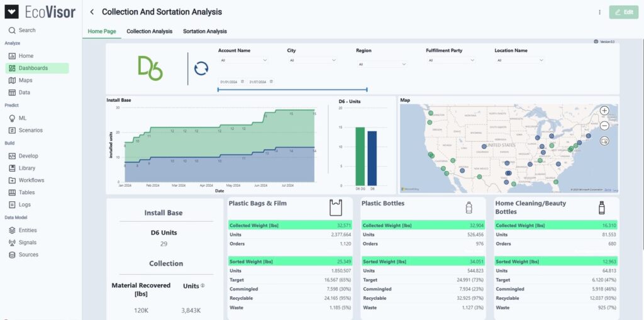This screenshot has width=644, height=320.
Task: Click the refresh icon beside the D6 logo
Action: click(x=201, y=69)
